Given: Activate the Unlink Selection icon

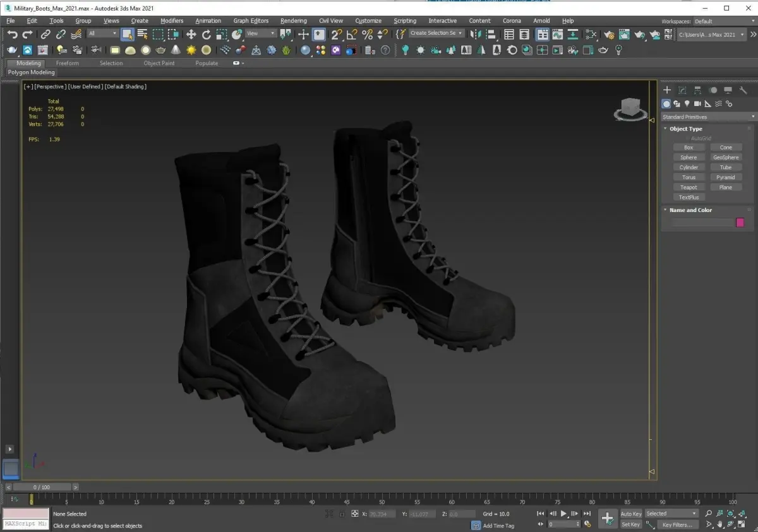Looking at the screenshot, I should pos(61,34).
